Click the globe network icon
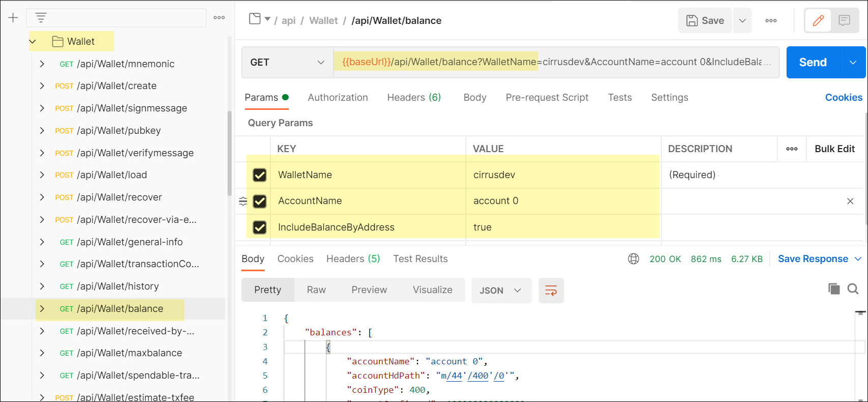868x402 pixels. [633, 259]
